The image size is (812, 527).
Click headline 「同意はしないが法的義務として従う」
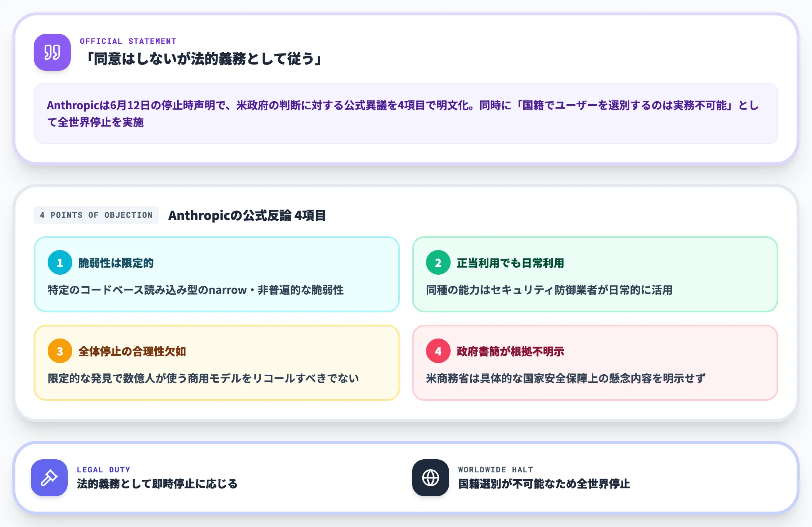[x=204, y=59]
